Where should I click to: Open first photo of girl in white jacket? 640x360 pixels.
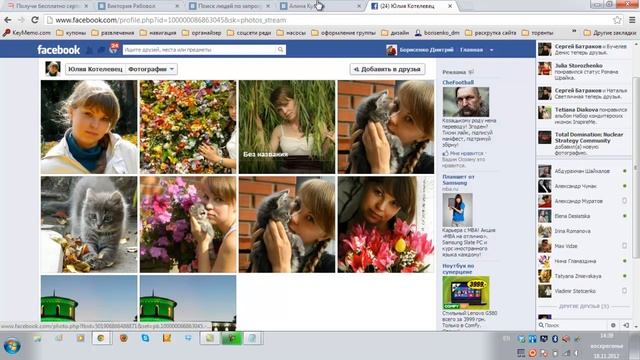pos(89,127)
